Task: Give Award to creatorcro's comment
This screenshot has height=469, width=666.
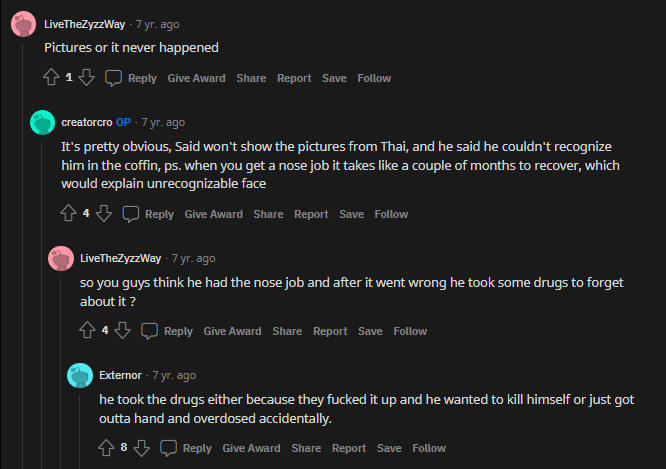Action: point(214,214)
